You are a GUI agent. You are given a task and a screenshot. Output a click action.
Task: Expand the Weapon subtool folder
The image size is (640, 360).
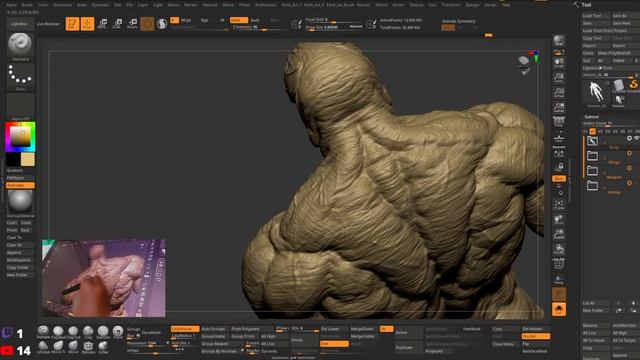point(592,171)
